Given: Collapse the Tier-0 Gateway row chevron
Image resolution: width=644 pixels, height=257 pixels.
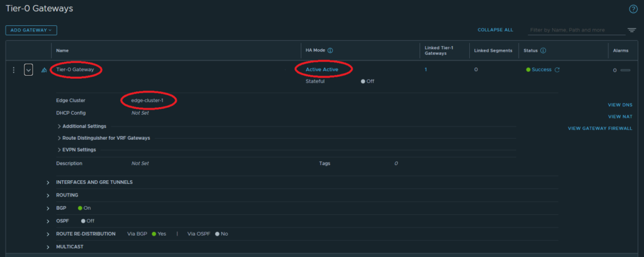Looking at the screenshot, I should (x=28, y=70).
